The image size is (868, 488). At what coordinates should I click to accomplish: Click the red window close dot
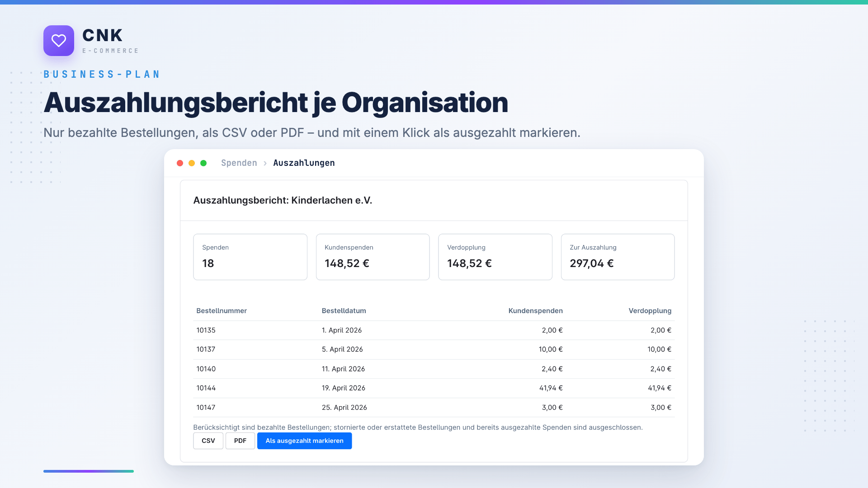(x=180, y=163)
